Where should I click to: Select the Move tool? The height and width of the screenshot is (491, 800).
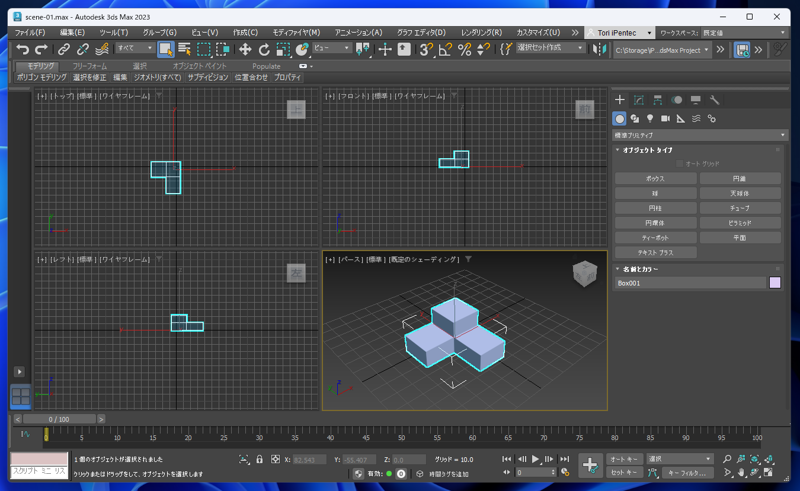[x=245, y=50]
